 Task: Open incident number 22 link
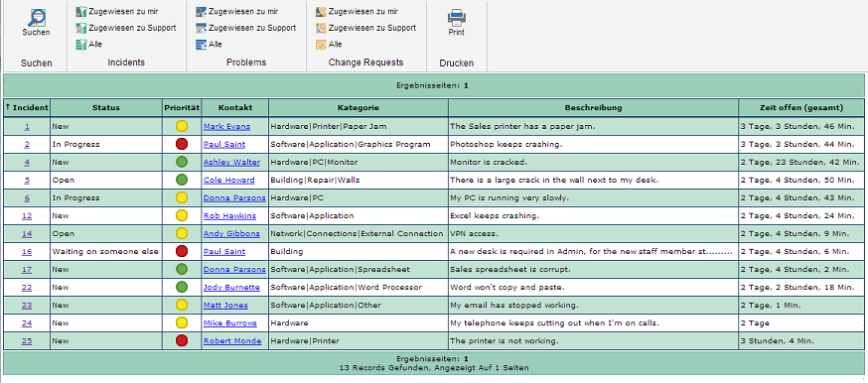27,288
